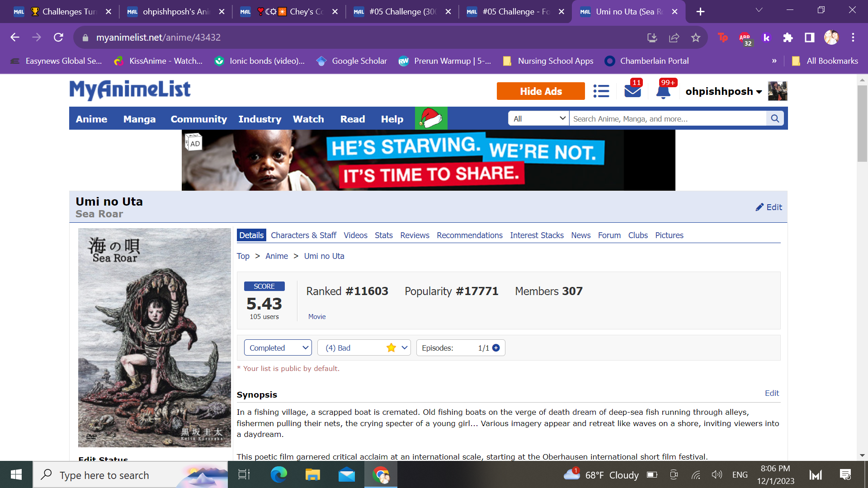Expand the ohpishhposh profile menu
Screen dimensions: 868x488
[x=723, y=91]
